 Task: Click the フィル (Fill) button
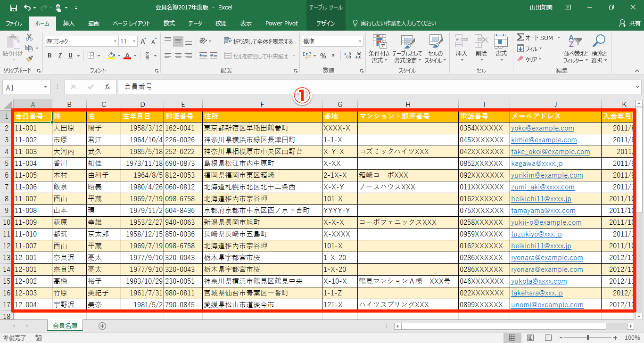[x=529, y=49]
